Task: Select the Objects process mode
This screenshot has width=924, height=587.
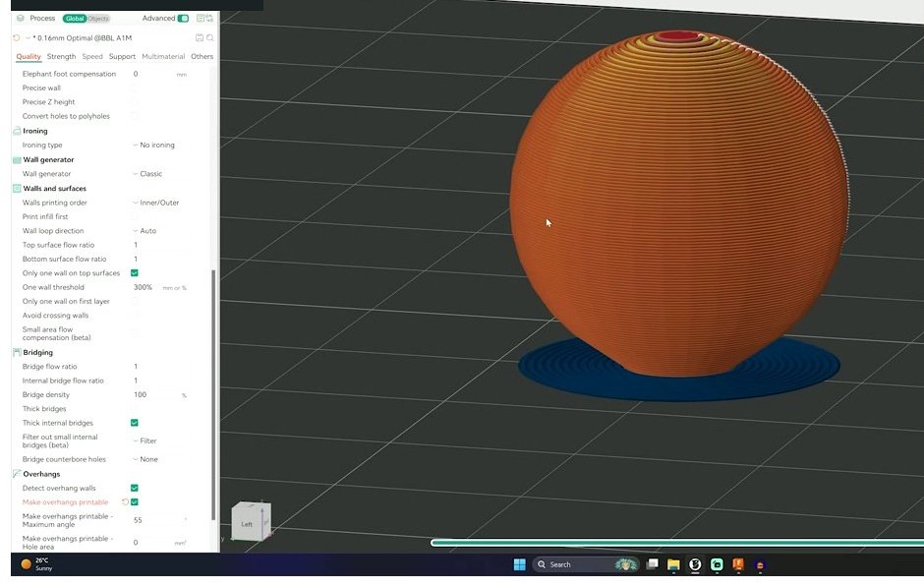Action: point(98,19)
